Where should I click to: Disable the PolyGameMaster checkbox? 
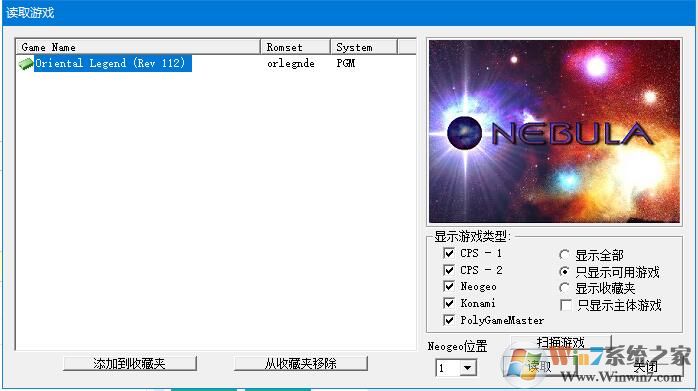click(x=449, y=320)
